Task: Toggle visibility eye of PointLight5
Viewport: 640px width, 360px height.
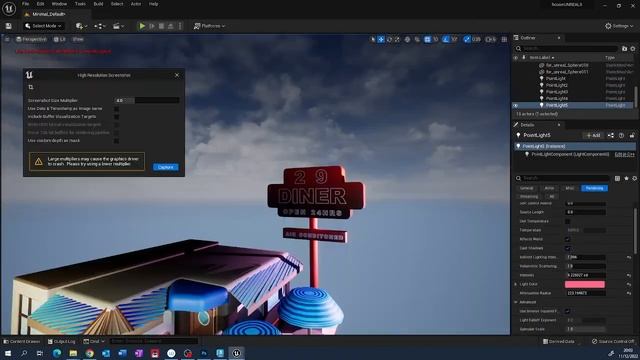Action: pyautogui.click(x=516, y=105)
